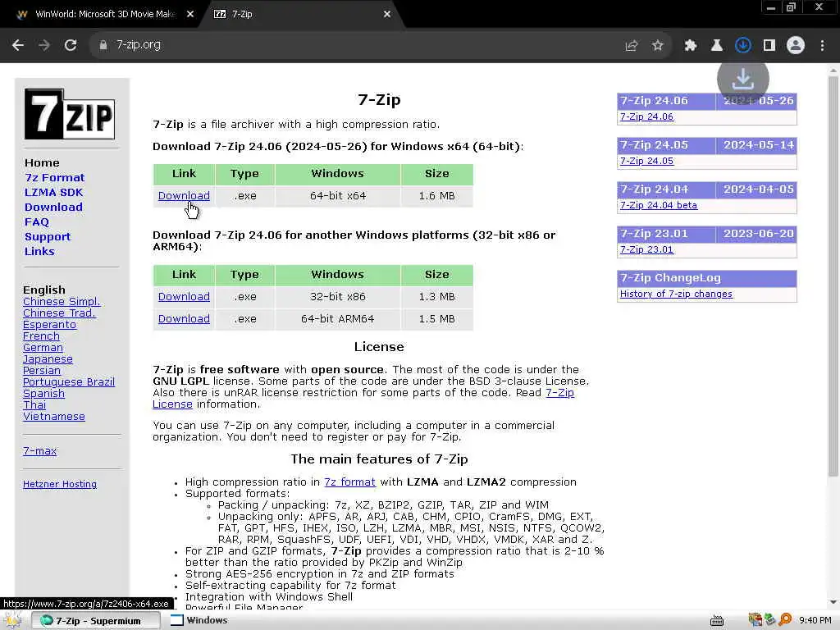The width and height of the screenshot is (840, 630).
Task: Switch language to Spanish
Action: [x=43, y=394]
